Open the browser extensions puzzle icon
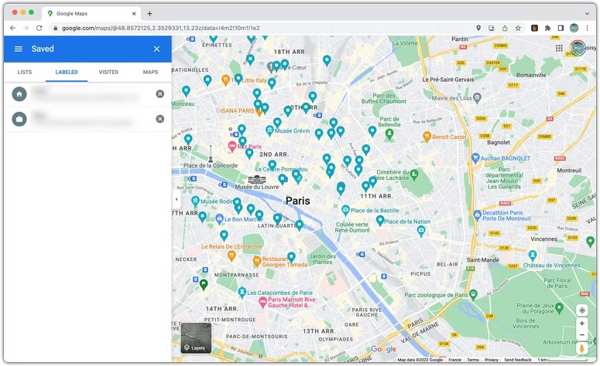Image resolution: width=600 pixels, height=366 pixels. [x=548, y=28]
